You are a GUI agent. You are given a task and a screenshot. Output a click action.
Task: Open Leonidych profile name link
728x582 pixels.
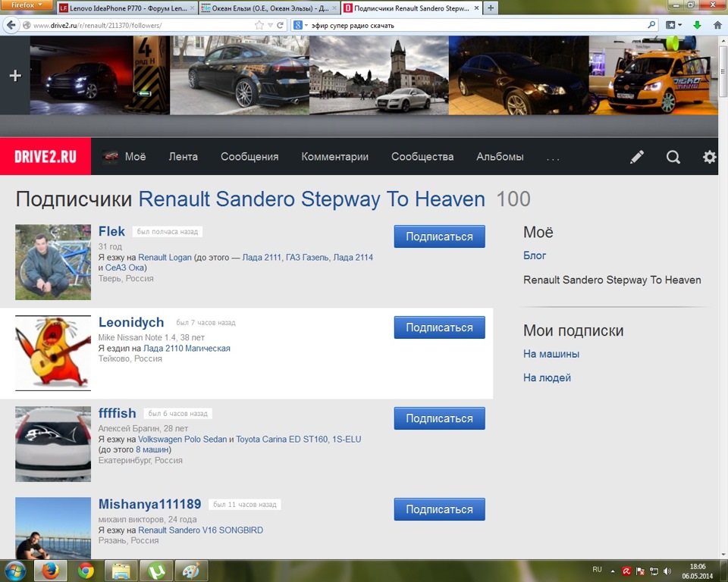coord(131,322)
